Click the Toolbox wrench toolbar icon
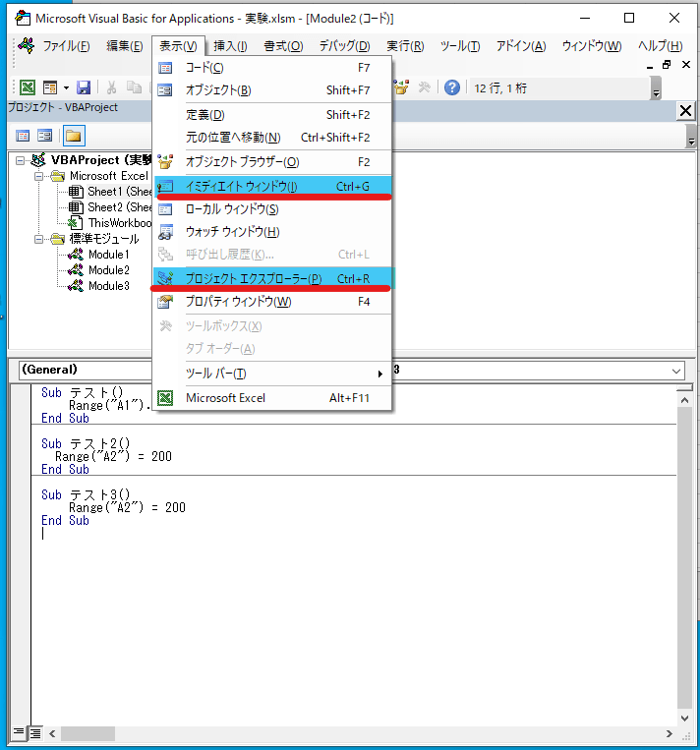 [425, 87]
